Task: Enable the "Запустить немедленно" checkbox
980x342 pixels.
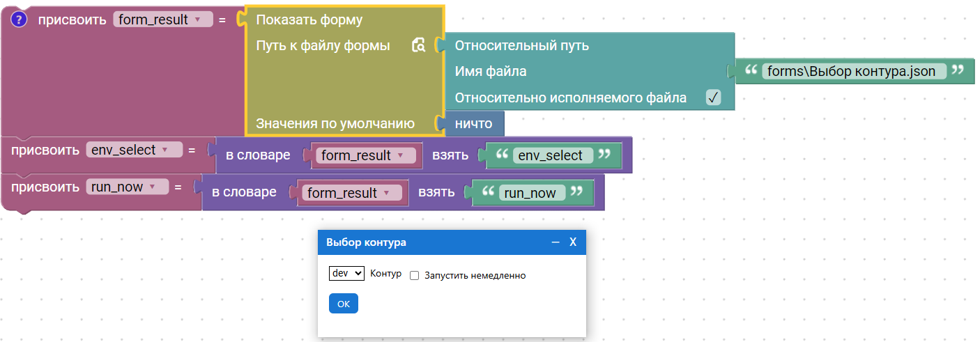Action: tap(414, 275)
